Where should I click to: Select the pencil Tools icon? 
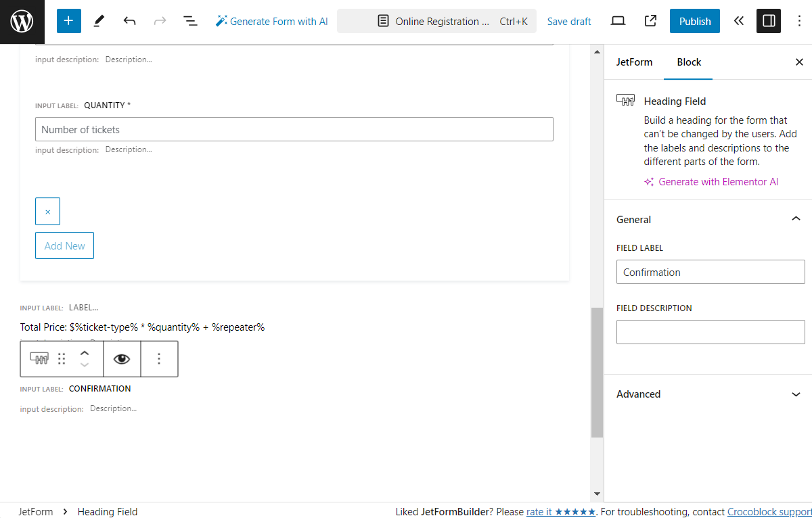[99, 21]
